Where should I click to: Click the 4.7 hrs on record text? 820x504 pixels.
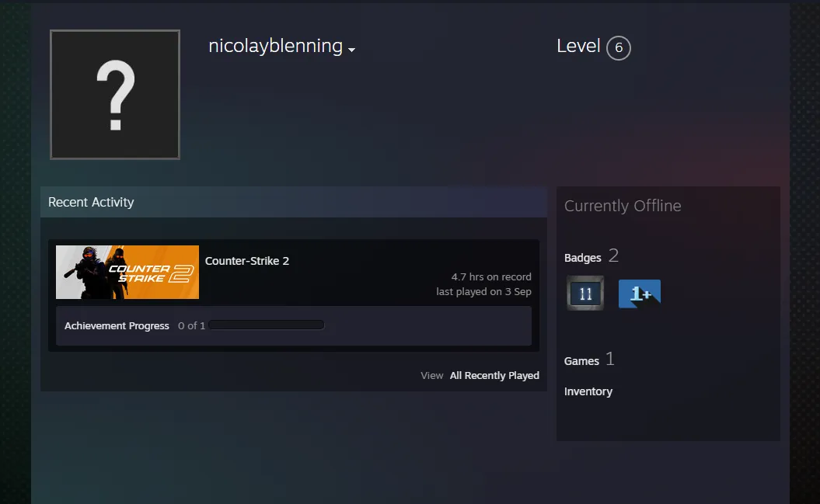pyautogui.click(x=491, y=276)
